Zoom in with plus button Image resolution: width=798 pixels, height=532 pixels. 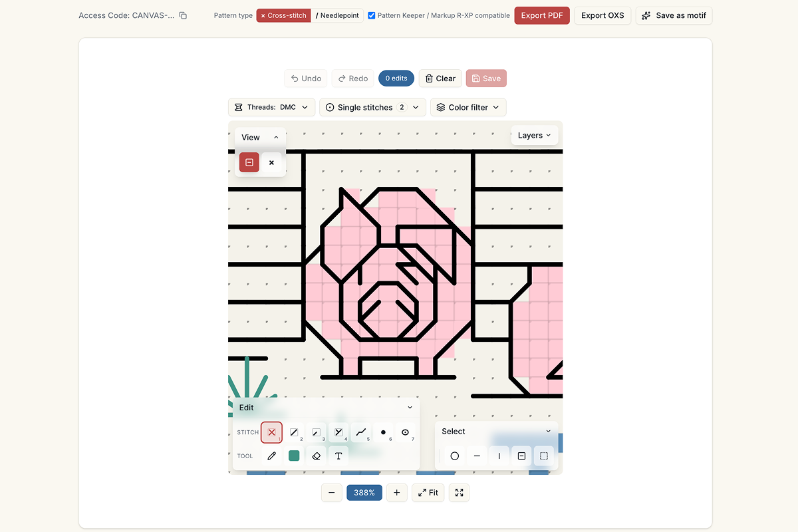pos(397,493)
